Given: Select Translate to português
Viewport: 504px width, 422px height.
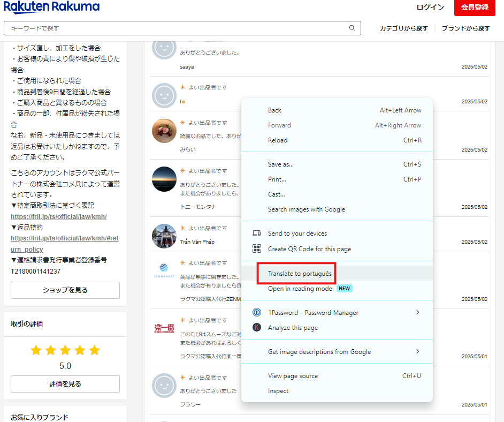Looking at the screenshot, I should coord(300,274).
